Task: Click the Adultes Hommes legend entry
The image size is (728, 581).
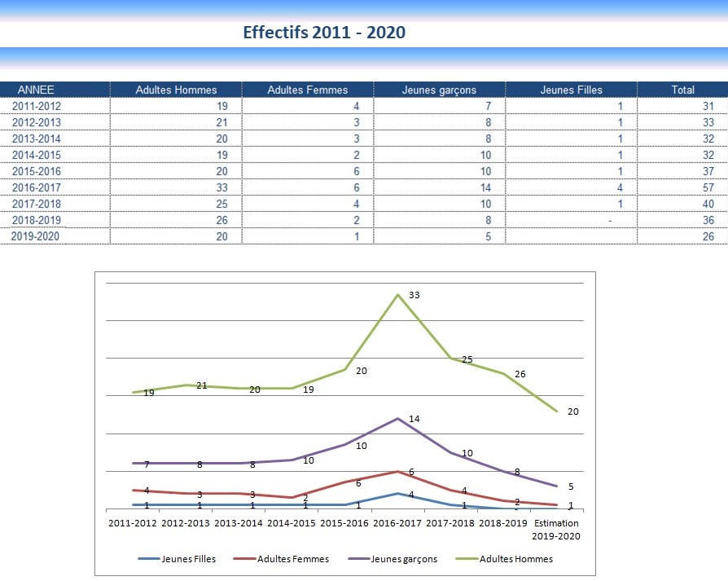Action: pyautogui.click(x=505, y=559)
